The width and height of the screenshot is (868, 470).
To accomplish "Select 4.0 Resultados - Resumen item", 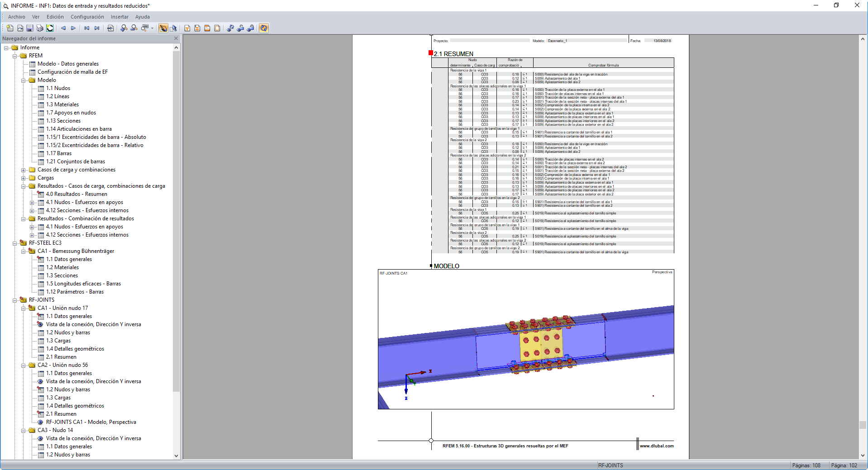I will coord(76,194).
